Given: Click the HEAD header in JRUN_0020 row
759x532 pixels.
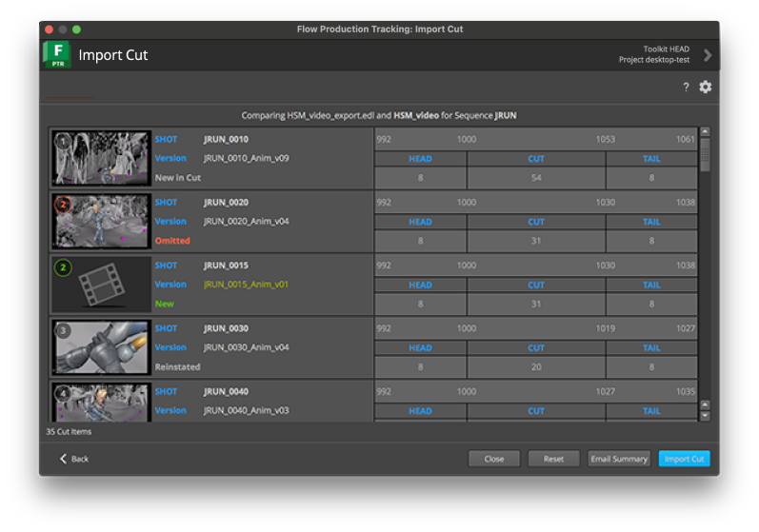Looking at the screenshot, I should coord(420,222).
